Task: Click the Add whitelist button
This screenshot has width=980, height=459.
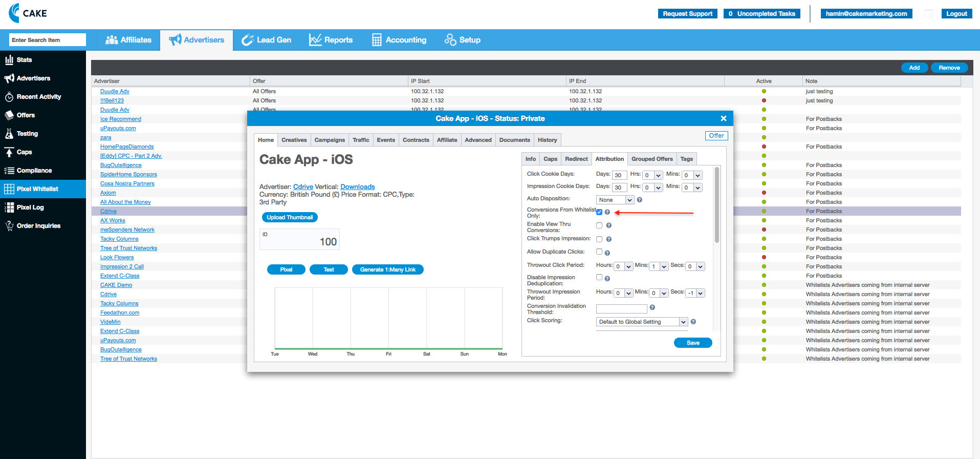Action: pos(914,68)
